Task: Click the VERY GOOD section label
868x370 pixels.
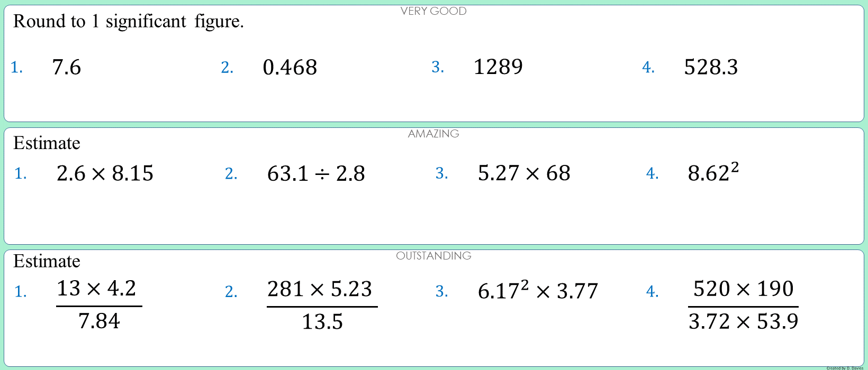Action: click(433, 11)
